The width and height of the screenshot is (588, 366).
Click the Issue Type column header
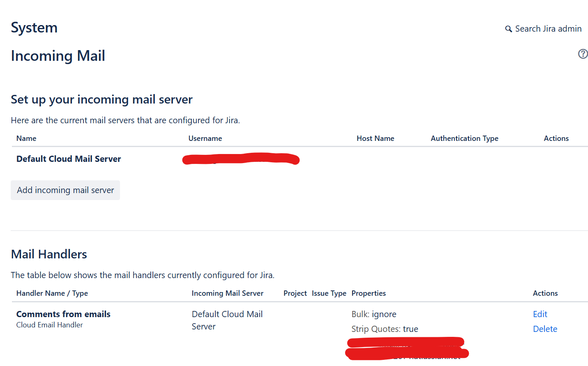329,293
